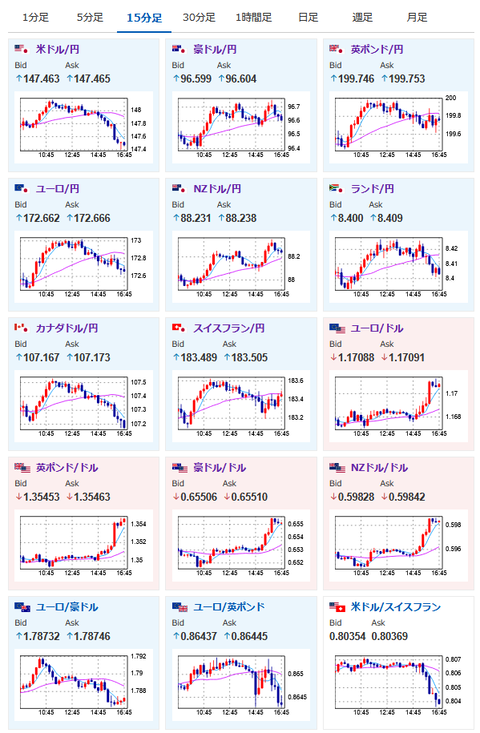The width and height of the screenshot is (480, 733).
Task: Click the UK/Japan flag icon for 英ポンド/円
Action: [336, 49]
